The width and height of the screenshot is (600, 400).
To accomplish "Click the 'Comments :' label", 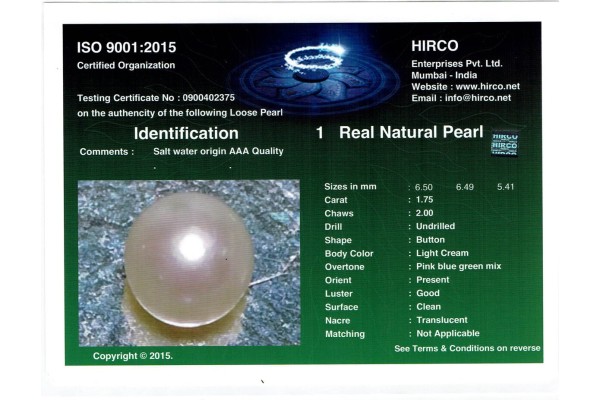I will (x=107, y=152).
